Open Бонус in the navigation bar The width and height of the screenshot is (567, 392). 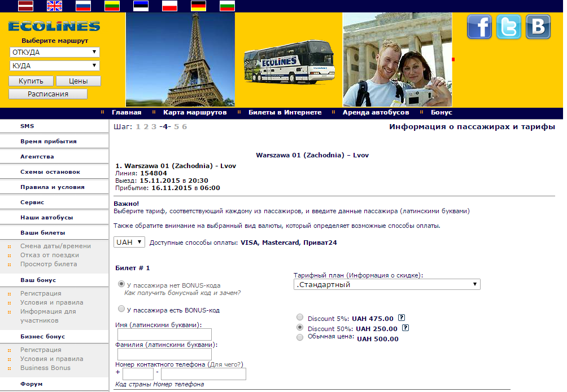click(x=442, y=112)
